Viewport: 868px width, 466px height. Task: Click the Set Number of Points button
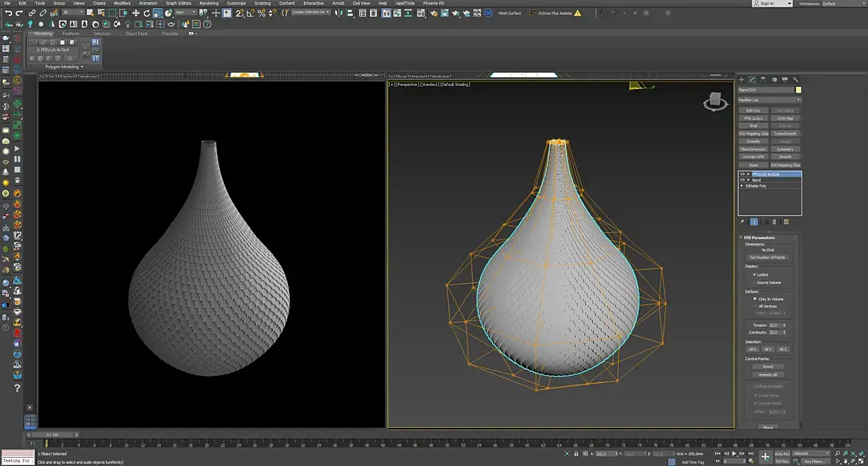(767, 257)
